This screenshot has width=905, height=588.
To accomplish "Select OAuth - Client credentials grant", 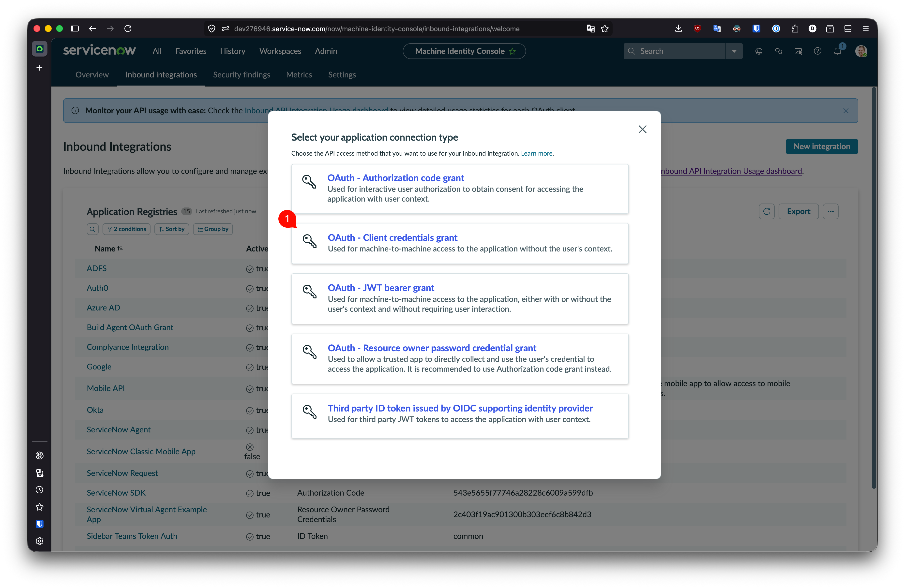I will point(460,243).
